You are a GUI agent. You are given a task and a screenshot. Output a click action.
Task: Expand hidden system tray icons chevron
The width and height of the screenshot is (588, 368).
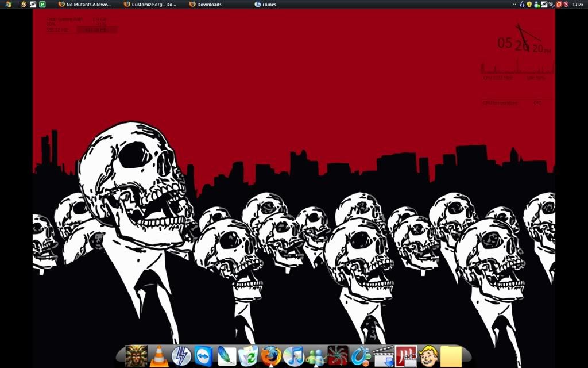click(x=515, y=5)
